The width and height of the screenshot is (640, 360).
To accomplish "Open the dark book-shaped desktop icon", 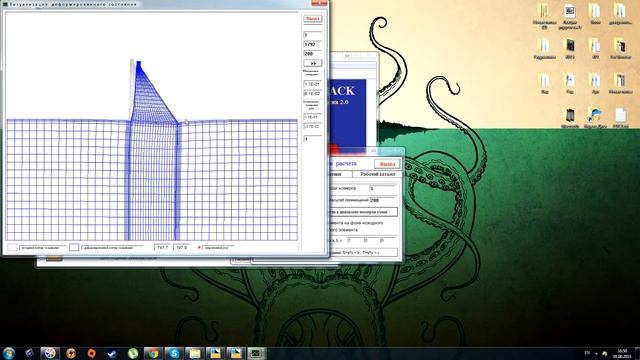I will (x=570, y=116).
